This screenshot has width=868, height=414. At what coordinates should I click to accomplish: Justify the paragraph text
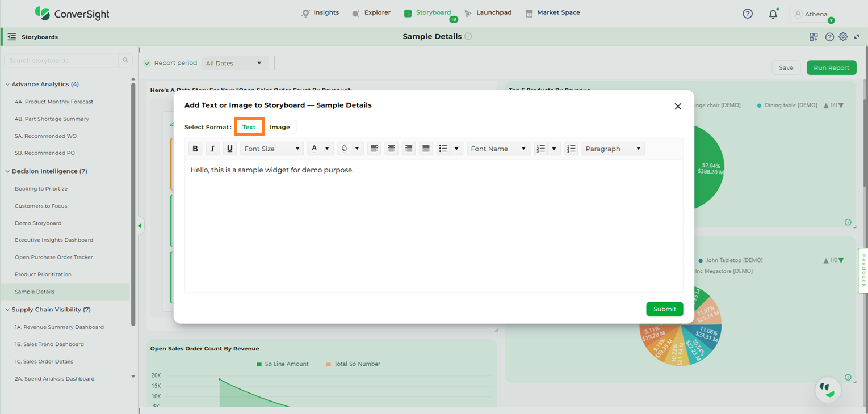[x=426, y=149]
